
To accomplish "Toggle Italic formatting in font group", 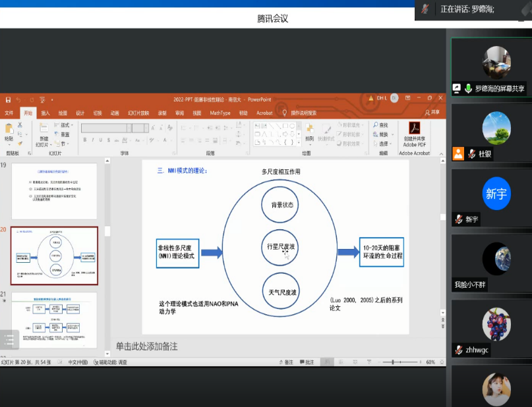I will point(93,140).
